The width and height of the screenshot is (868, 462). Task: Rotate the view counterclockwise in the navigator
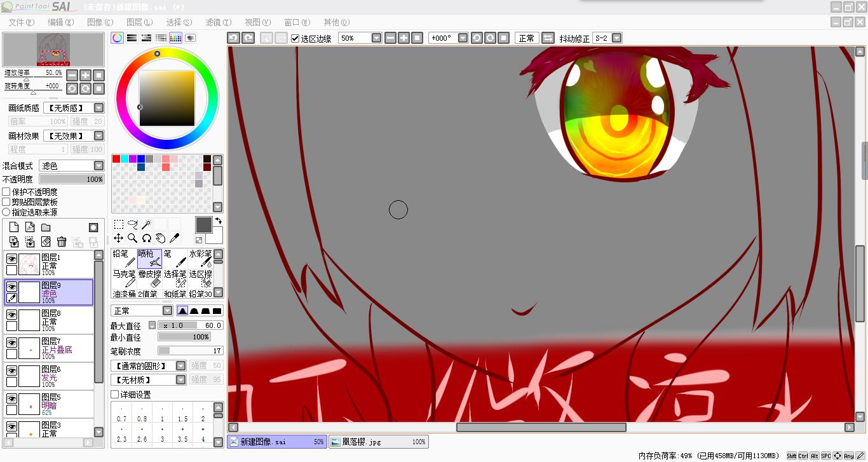[72, 88]
